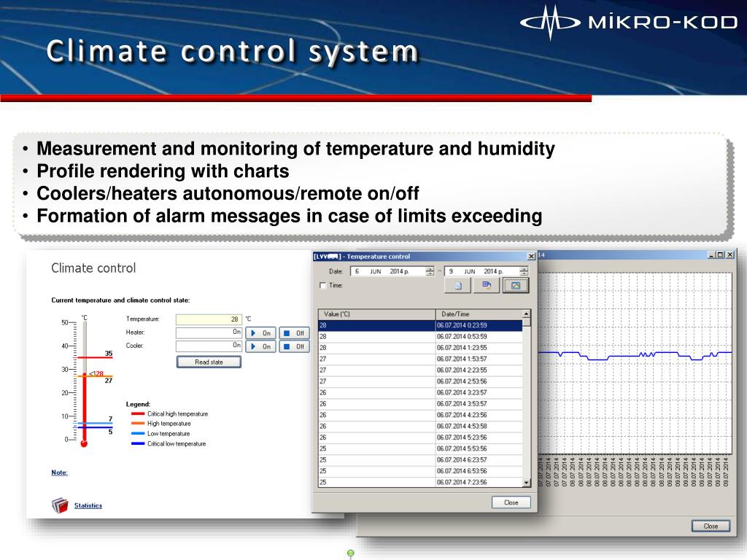Click the Cooler On play button
The height and width of the screenshot is (560, 747).
click(260, 346)
